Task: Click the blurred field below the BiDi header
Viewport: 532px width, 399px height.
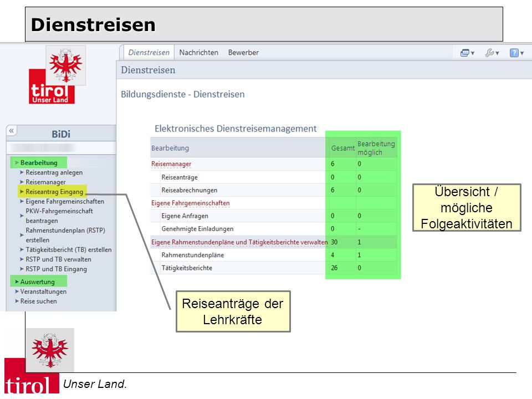Action: 61,148
